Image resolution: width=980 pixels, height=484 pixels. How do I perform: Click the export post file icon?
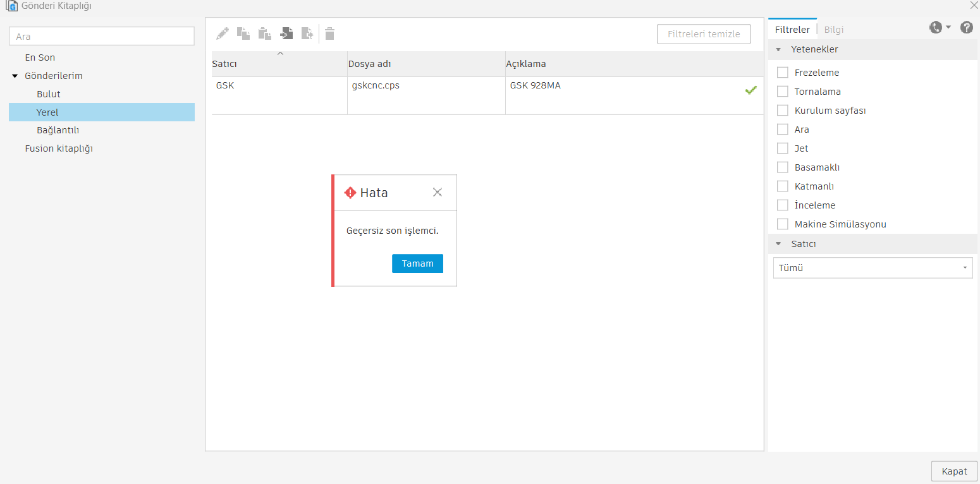(x=307, y=33)
